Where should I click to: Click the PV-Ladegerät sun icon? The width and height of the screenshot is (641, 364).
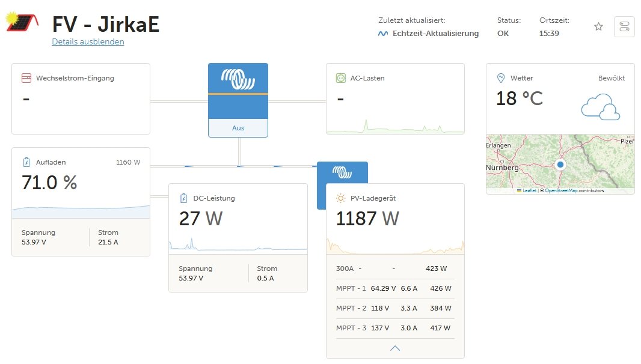340,198
